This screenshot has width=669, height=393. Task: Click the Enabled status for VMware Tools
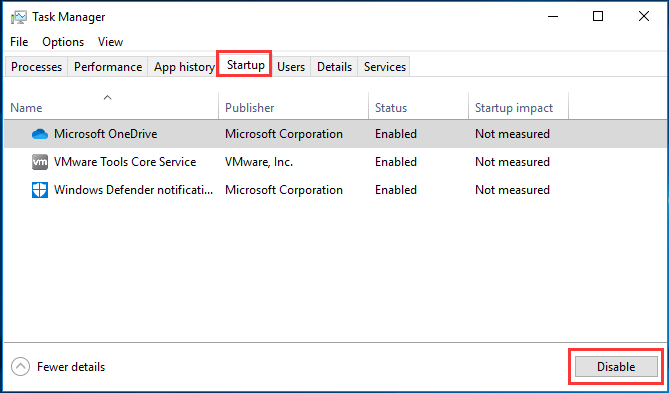click(x=396, y=162)
